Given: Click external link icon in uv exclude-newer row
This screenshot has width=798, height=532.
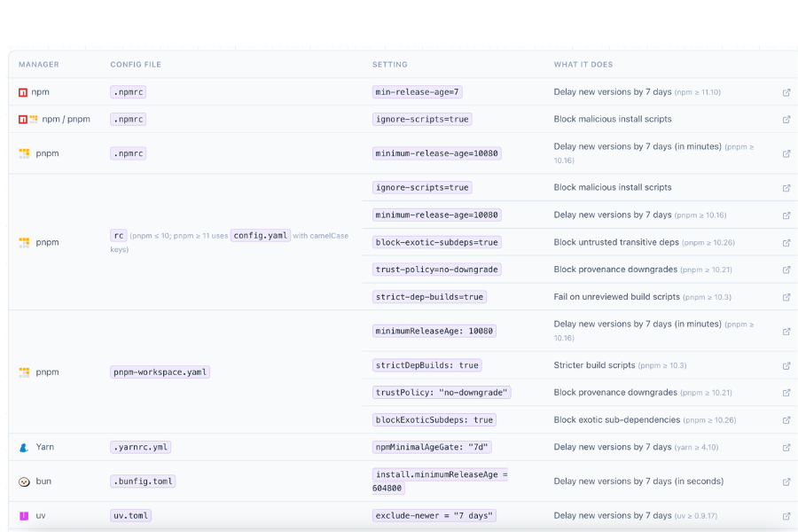Looking at the screenshot, I should (786, 516).
